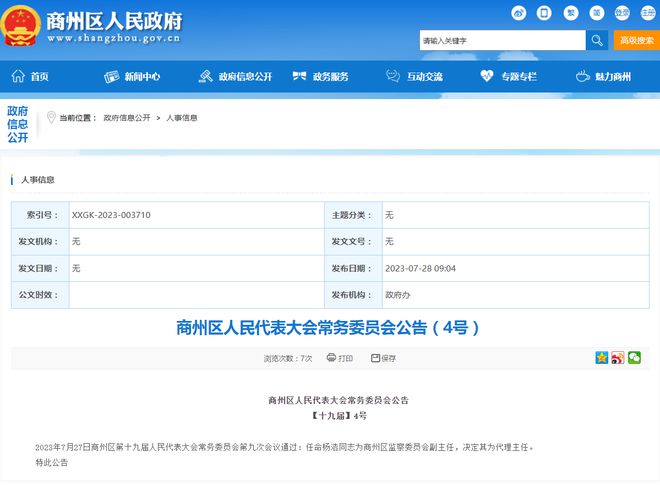Click the 政府信息公开 side label
660x485 pixels.
(18, 124)
